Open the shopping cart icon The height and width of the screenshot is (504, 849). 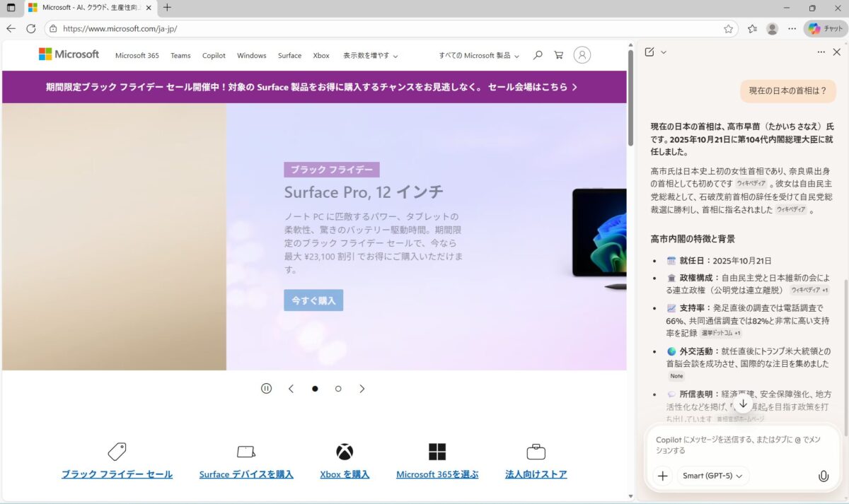tap(558, 55)
